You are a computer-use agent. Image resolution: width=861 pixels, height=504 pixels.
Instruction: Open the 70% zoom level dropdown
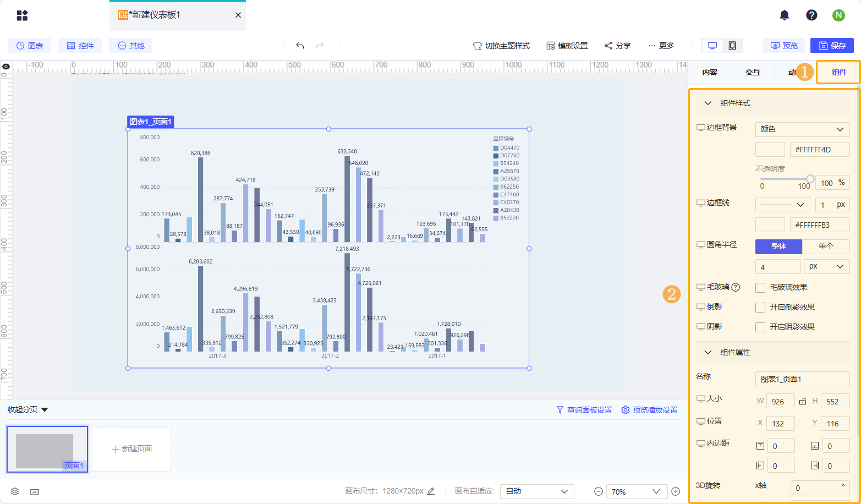[637, 491]
